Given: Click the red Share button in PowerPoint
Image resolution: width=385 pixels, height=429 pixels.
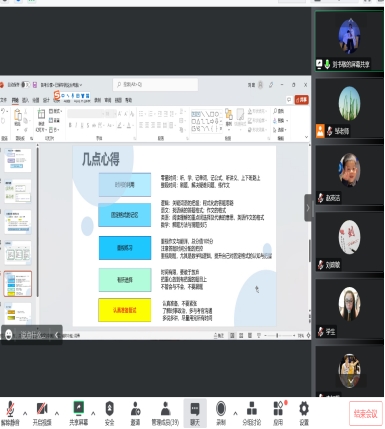Looking at the screenshot, I should [301, 100].
